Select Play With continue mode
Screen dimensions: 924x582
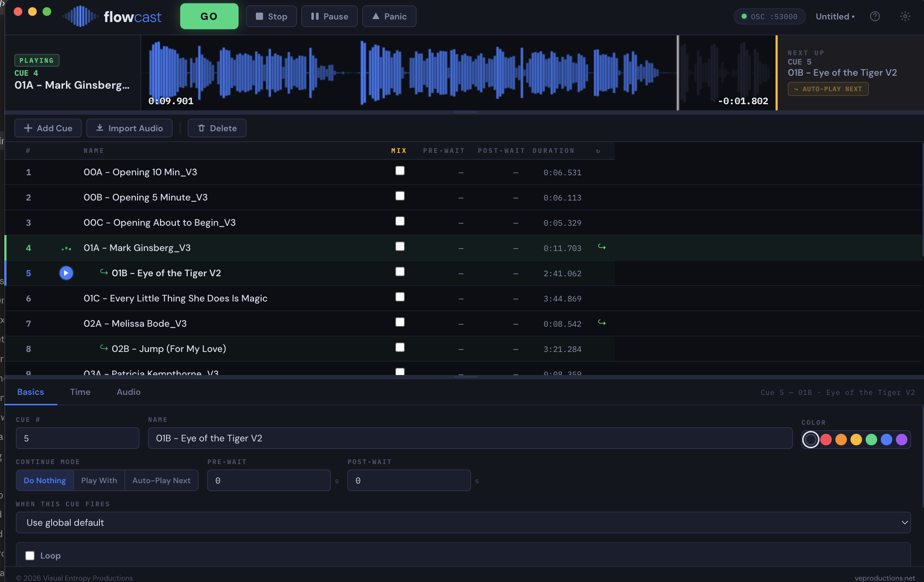click(x=99, y=481)
